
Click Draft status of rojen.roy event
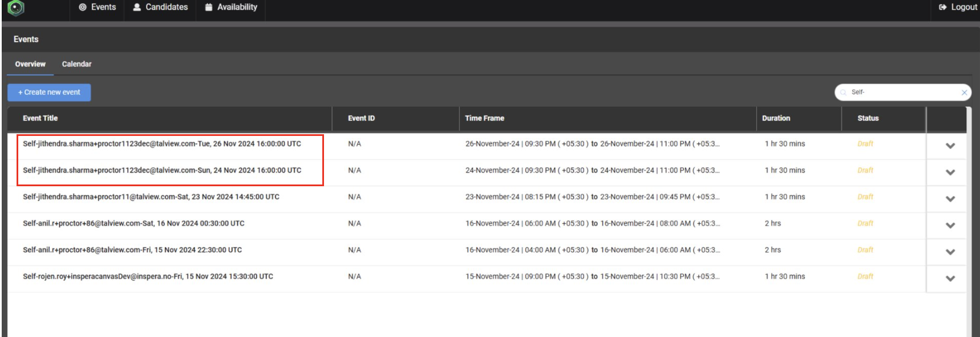click(865, 276)
